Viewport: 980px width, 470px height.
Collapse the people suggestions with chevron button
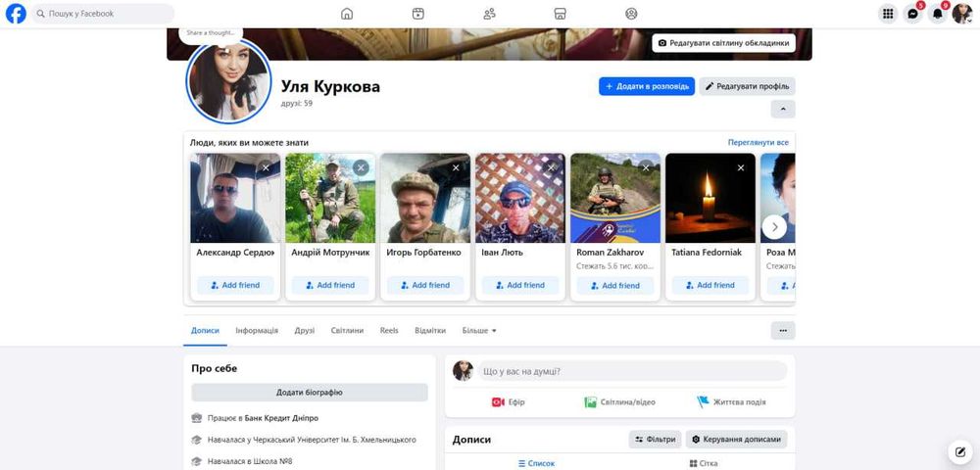(783, 110)
